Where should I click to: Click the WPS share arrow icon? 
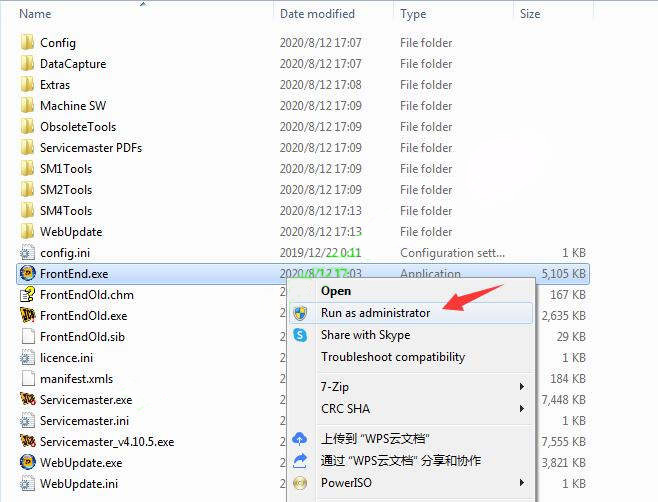(x=300, y=460)
